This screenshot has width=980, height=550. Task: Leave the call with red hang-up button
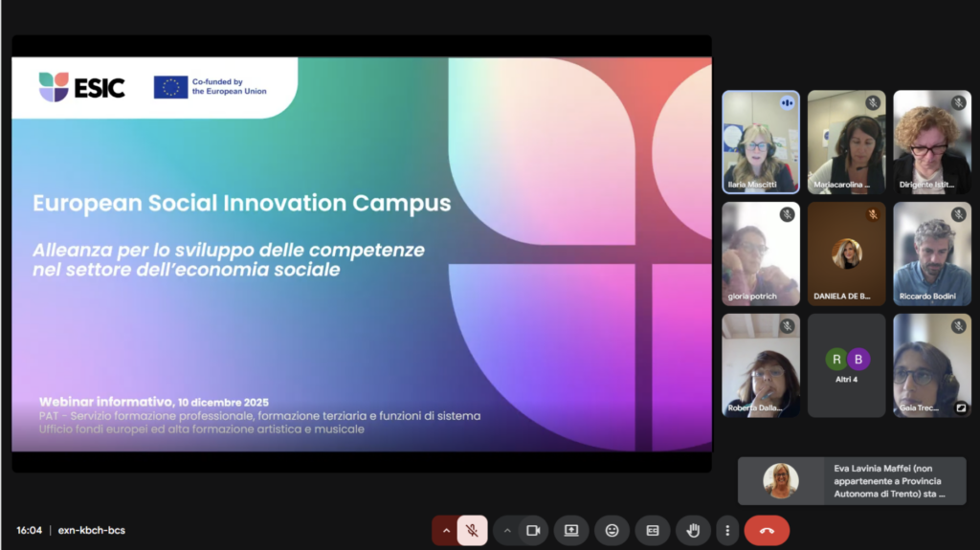[767, 530]
